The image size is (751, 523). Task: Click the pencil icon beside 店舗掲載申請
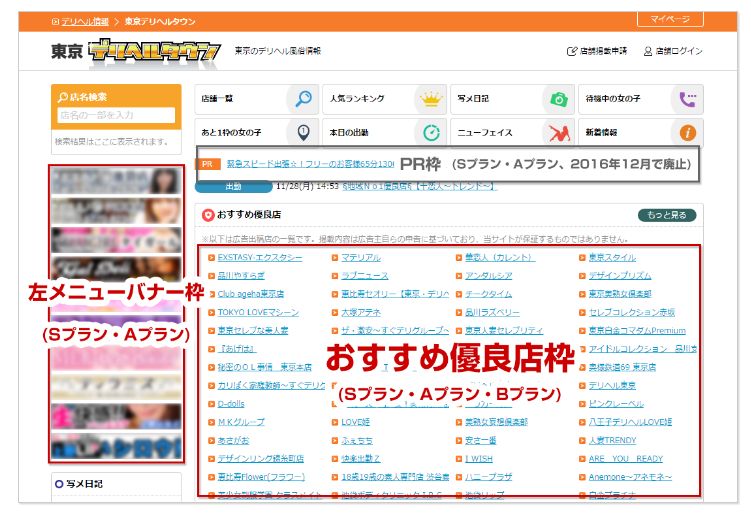571,51
